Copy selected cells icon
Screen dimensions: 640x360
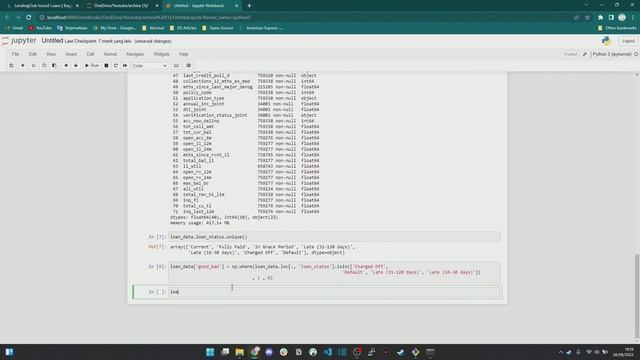click(44, 66)
